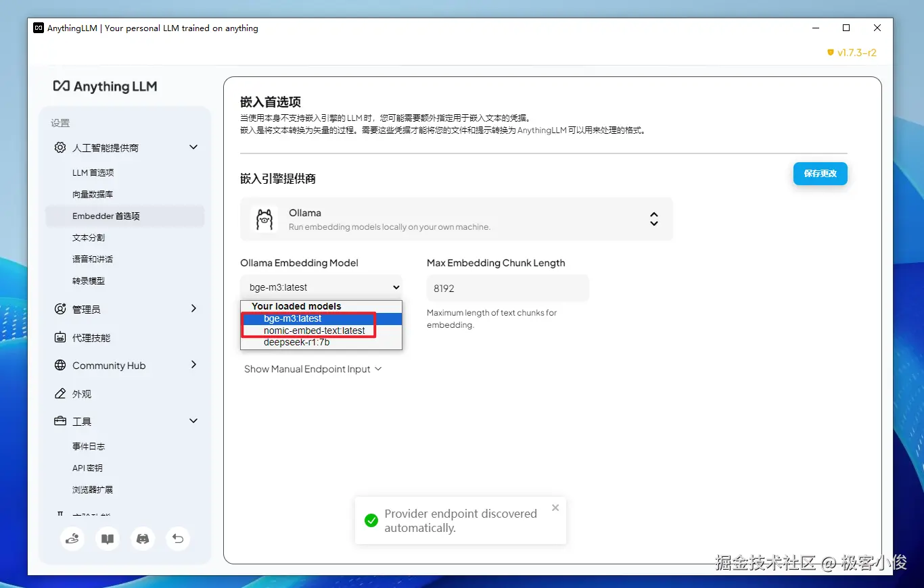Open the support hand icon in the sidebar footer
Image resolution: width=924 pixels, height=588 pixels.
72,539
